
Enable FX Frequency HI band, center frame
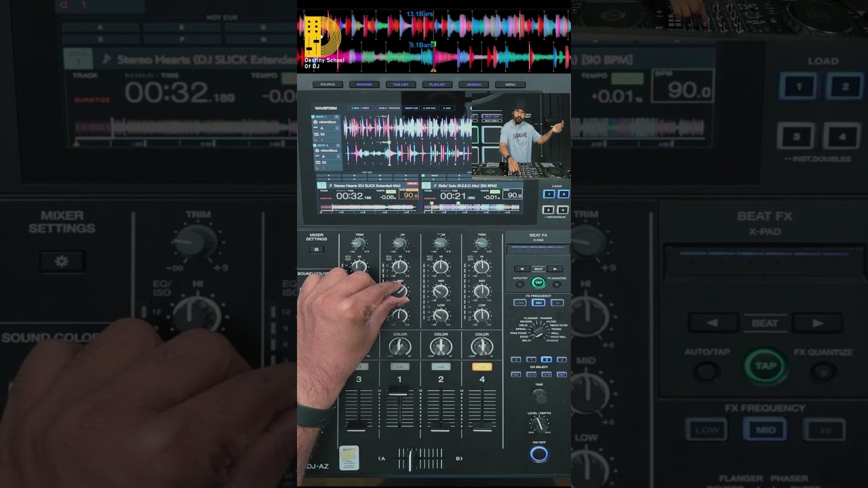pos(557,303)
